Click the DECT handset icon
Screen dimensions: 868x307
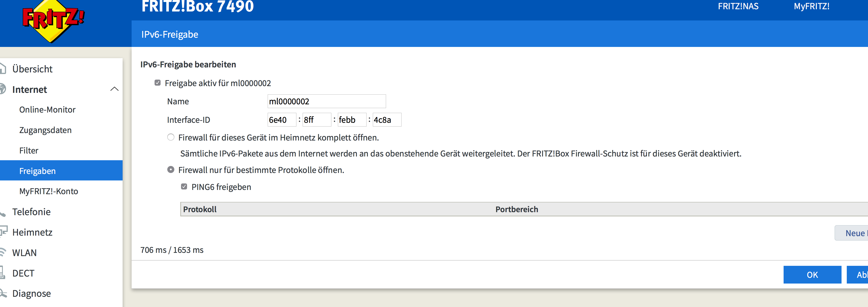point(2,273)
